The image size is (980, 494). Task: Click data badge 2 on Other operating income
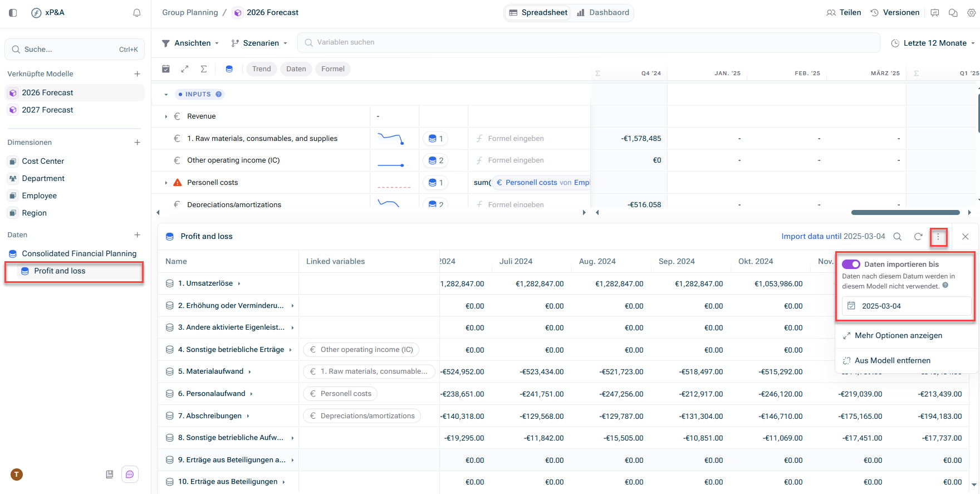coord(435,160)
